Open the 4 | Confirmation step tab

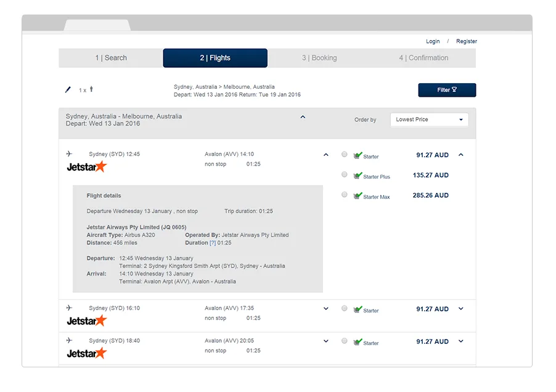pyautogui.click(x=423, y=58)
